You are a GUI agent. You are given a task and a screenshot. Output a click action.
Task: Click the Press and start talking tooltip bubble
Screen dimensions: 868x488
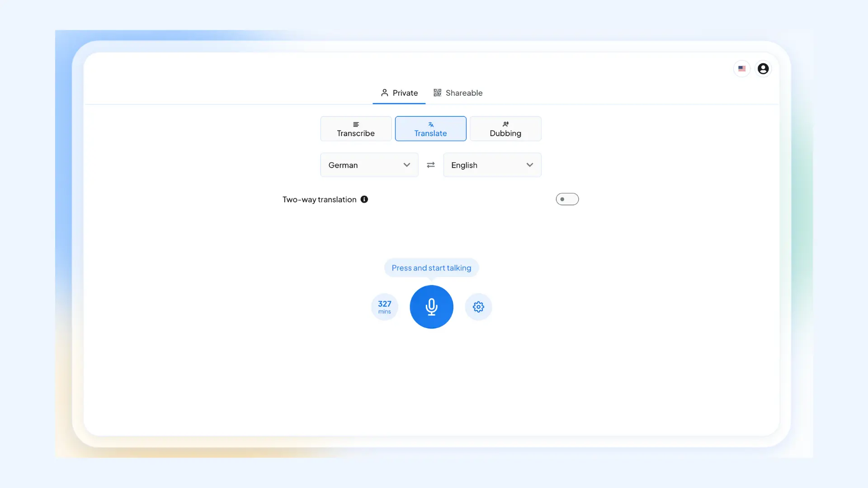(x=430, y=267)
